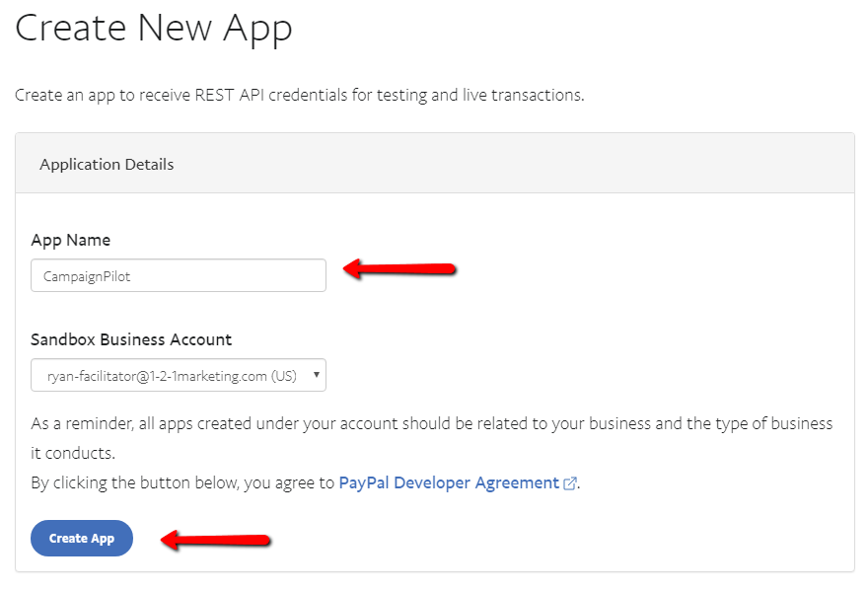
Task: Open the PayPal Developer Agreement link
Action: [x=449, y=483]
